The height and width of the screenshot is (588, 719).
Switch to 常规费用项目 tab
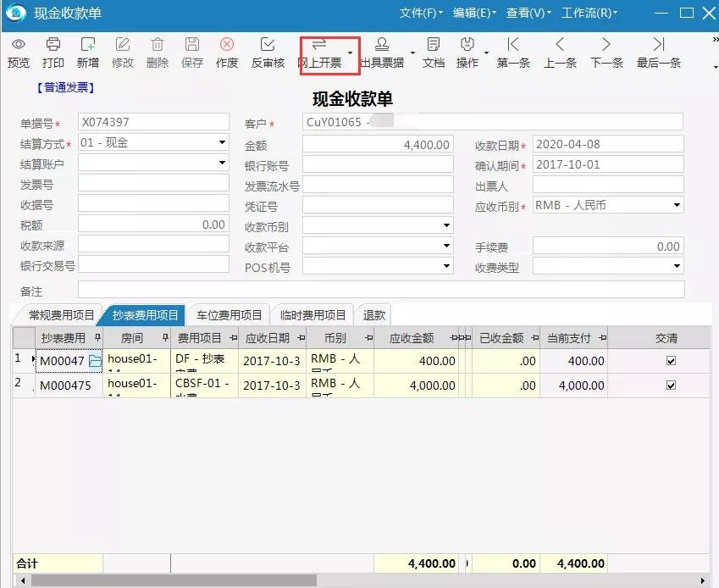click(x=61, y=315)
